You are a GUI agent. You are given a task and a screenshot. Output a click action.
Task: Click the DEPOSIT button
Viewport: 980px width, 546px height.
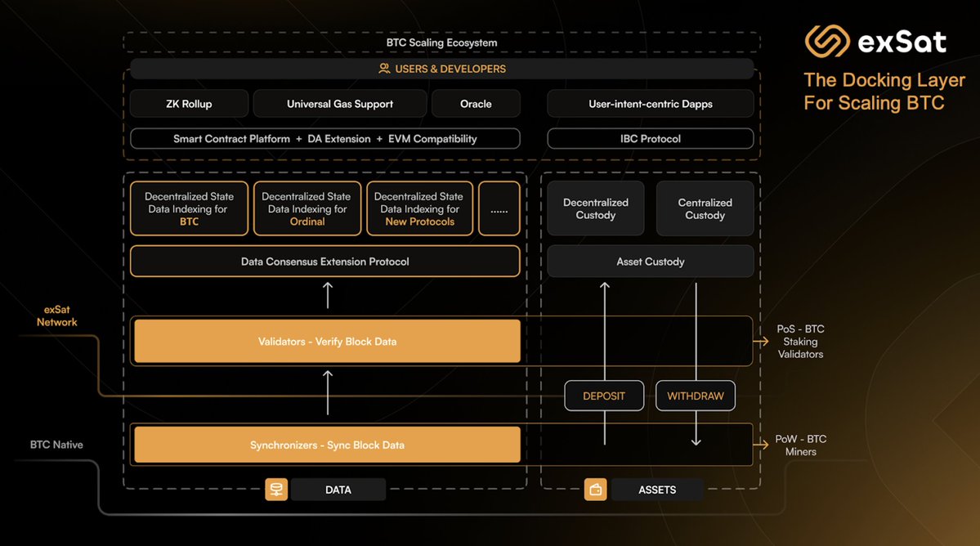[x=604, y=396]
